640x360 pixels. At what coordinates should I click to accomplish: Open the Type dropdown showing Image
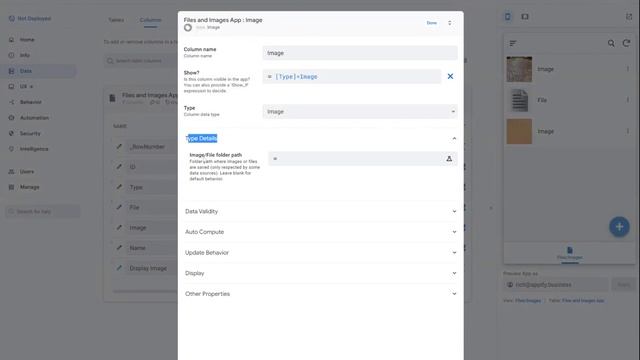pyautogui.click(x=360, y=111)
